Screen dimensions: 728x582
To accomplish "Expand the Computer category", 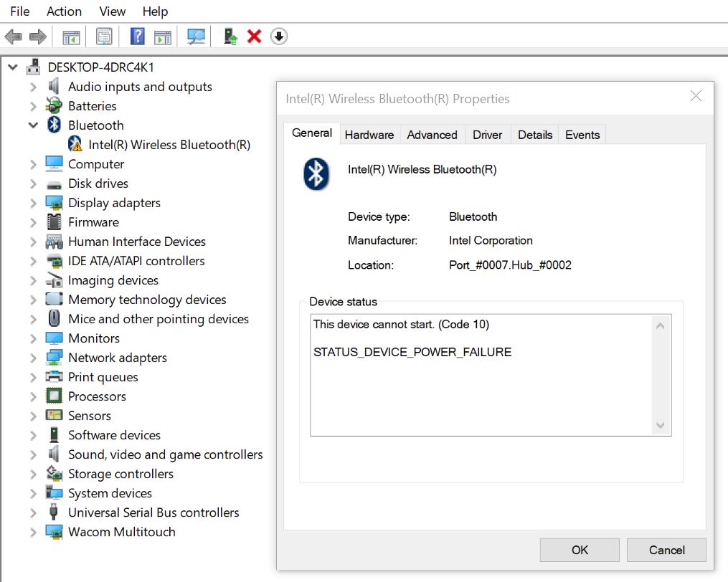I will coord(33,164).
